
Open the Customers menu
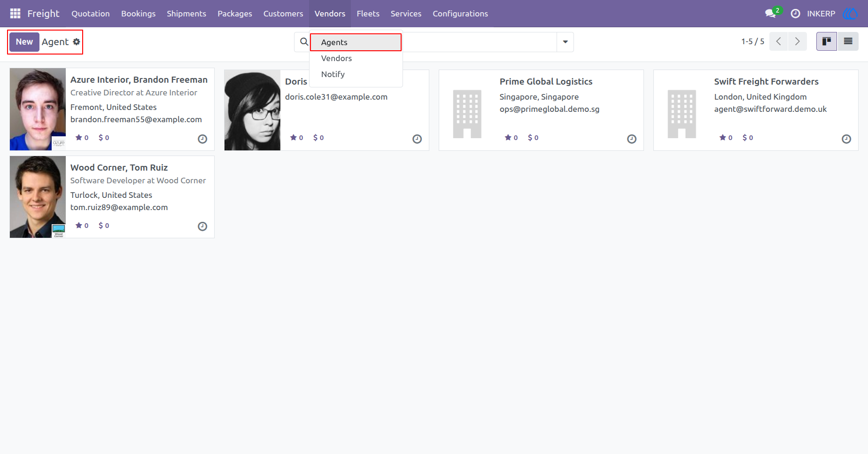283,14
